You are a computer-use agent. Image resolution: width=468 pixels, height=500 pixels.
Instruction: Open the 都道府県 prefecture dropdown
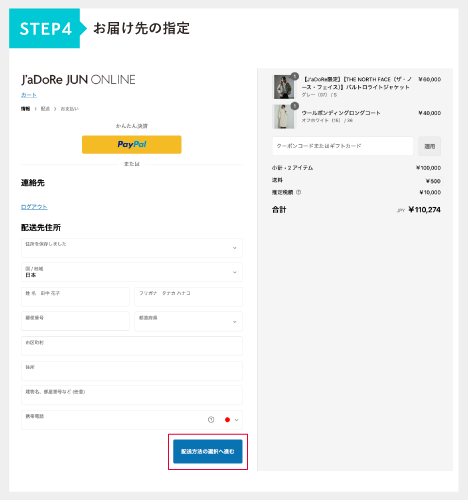(x=188, y=321)
